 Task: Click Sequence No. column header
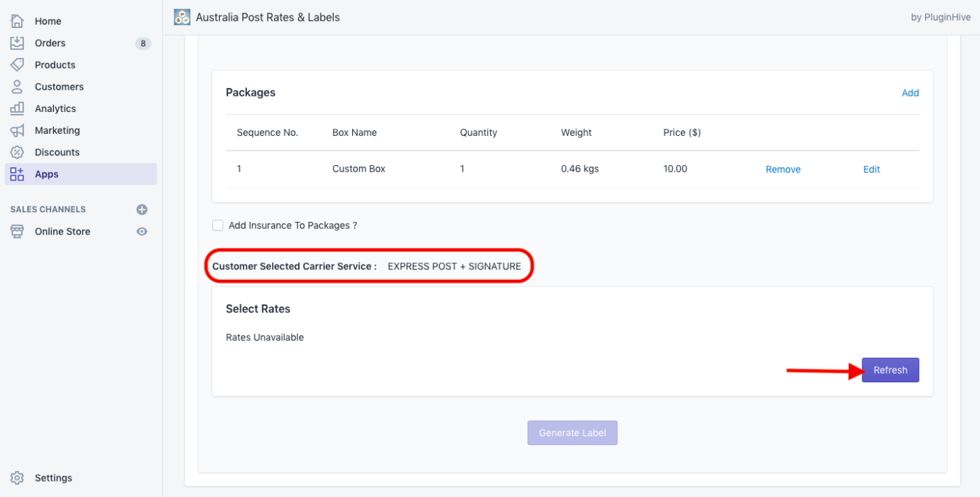point(267,132)
